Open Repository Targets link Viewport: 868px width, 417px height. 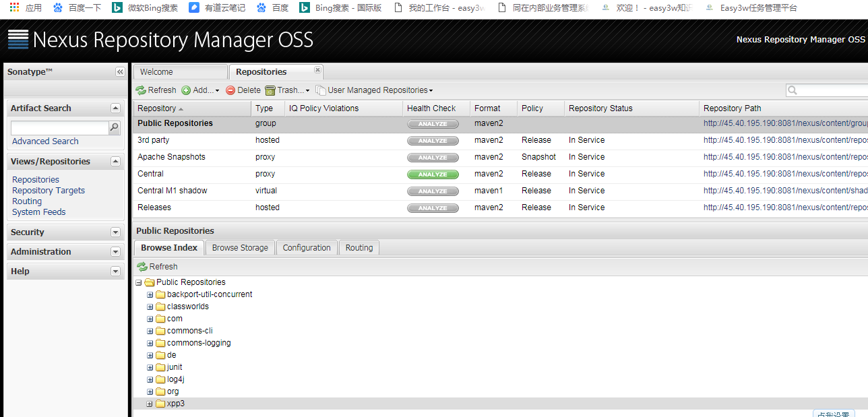click(49, 191)
